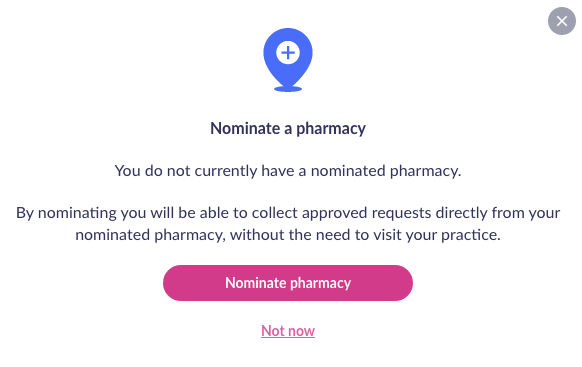Viewport: 582px width, 367px height.
Task: Click the white circle within the map pin
Action: coord(288,53)
